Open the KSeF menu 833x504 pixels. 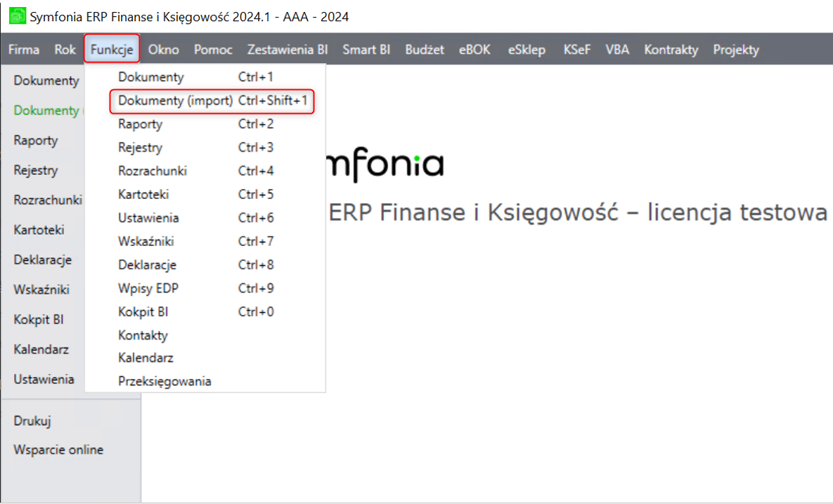(577, 49)
